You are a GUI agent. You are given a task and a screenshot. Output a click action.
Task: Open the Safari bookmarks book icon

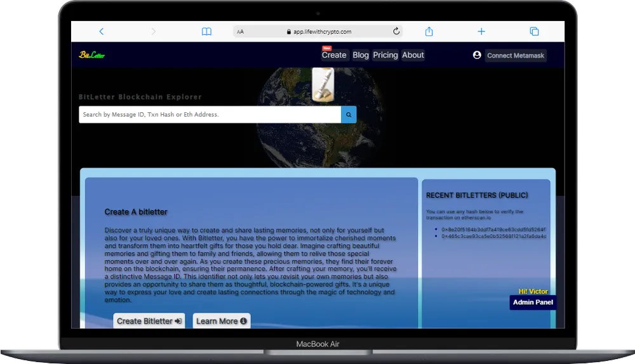coord(206,32)
